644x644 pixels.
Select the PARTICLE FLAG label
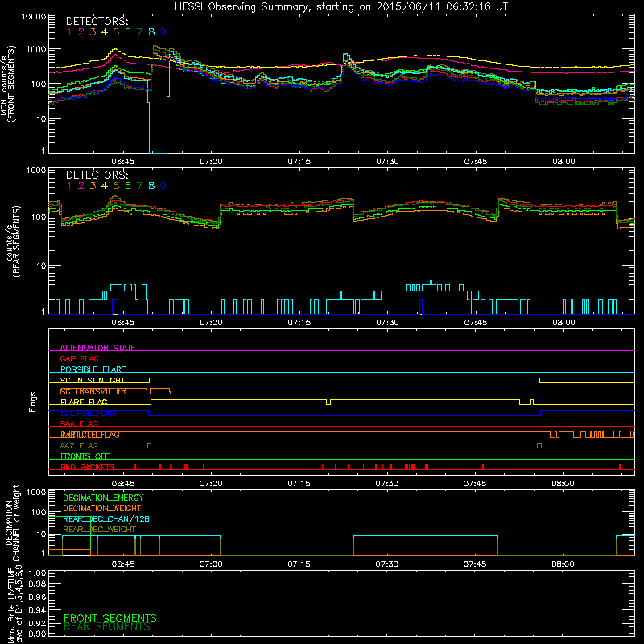tap(90, 435)
